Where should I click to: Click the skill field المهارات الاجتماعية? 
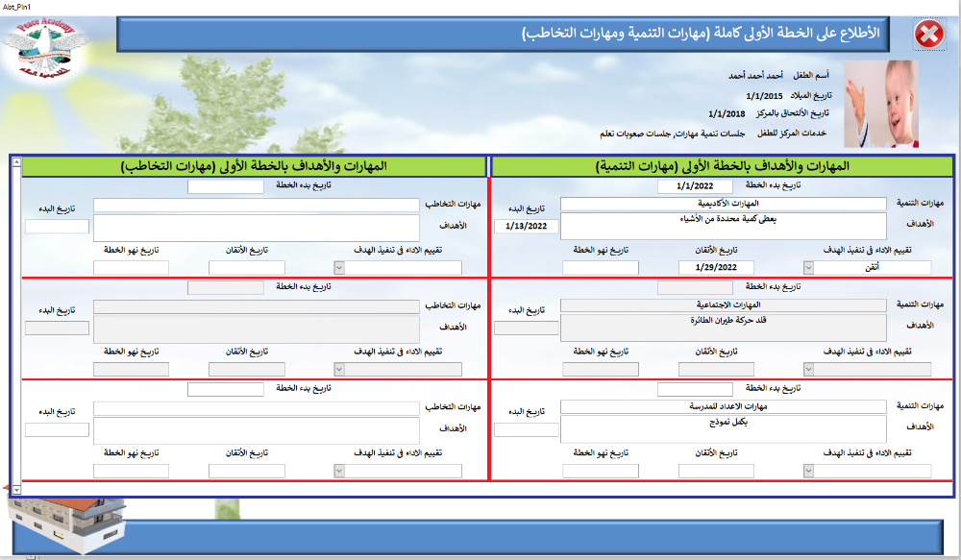724,305
